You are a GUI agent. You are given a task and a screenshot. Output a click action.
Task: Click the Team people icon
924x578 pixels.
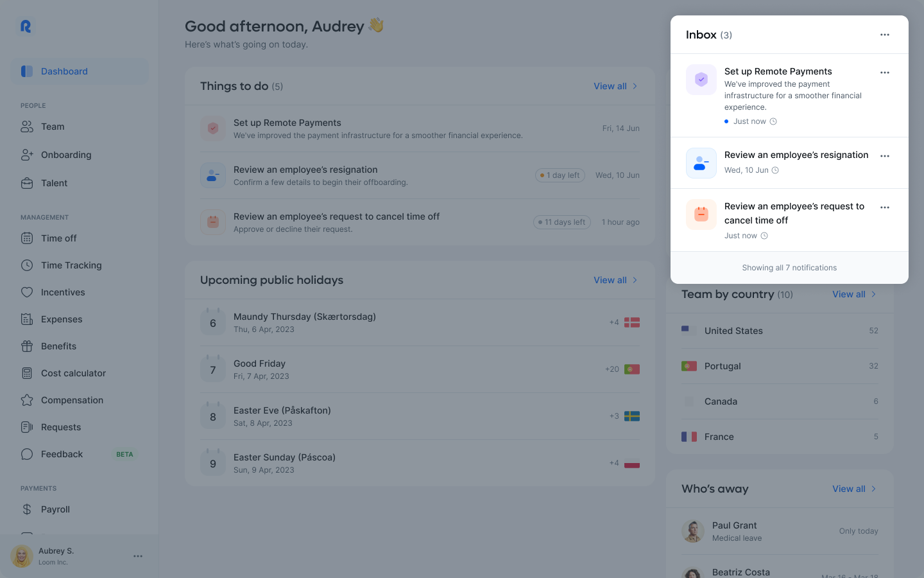27,127
